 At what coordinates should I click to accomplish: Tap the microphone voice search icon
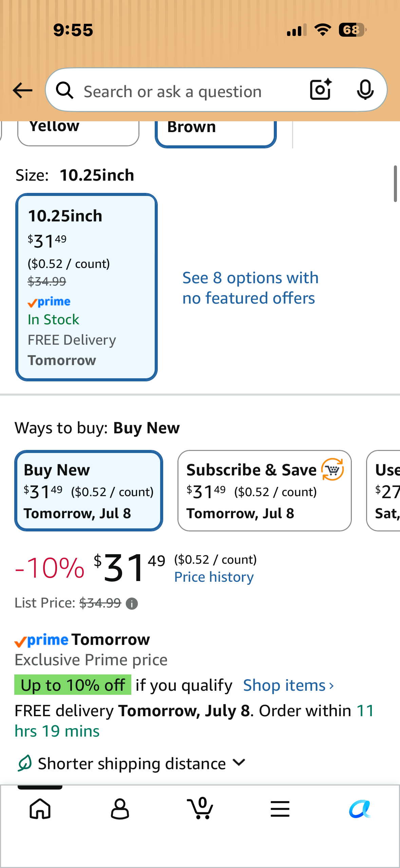pyautogui.click(x=365, y=90)
